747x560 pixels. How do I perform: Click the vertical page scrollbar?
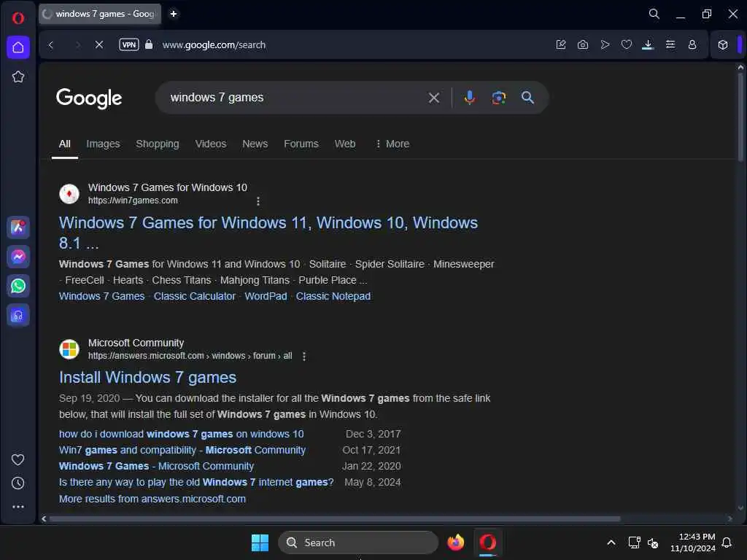740,117
